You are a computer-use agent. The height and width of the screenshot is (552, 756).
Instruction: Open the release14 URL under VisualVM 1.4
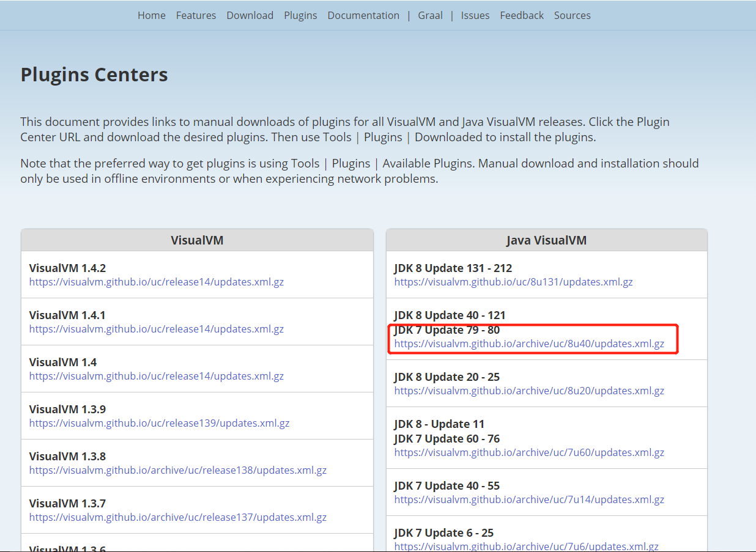(157, 376)
